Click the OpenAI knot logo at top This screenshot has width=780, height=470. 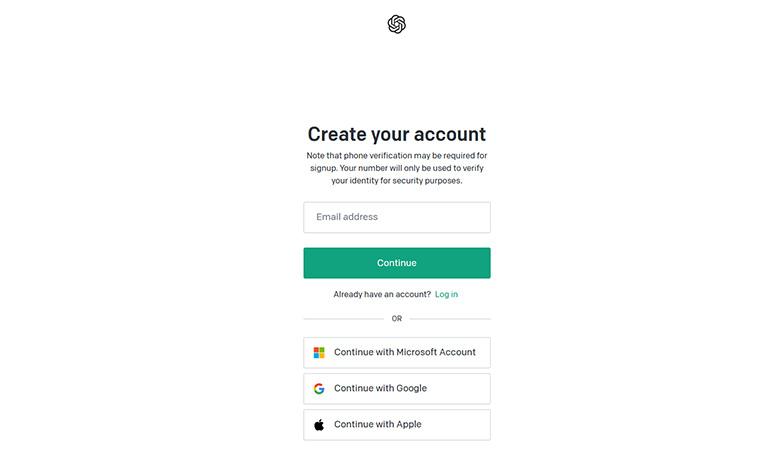point(396,24)
